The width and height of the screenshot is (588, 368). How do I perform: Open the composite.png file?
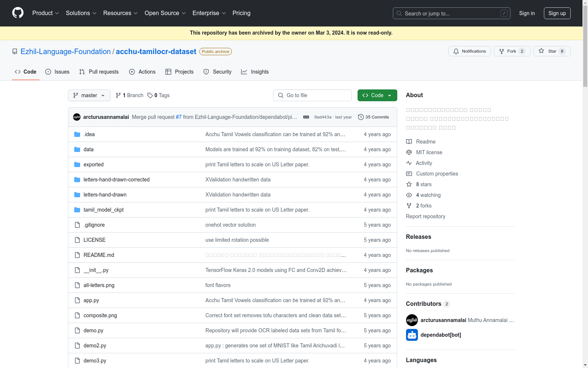pos(100,315)
